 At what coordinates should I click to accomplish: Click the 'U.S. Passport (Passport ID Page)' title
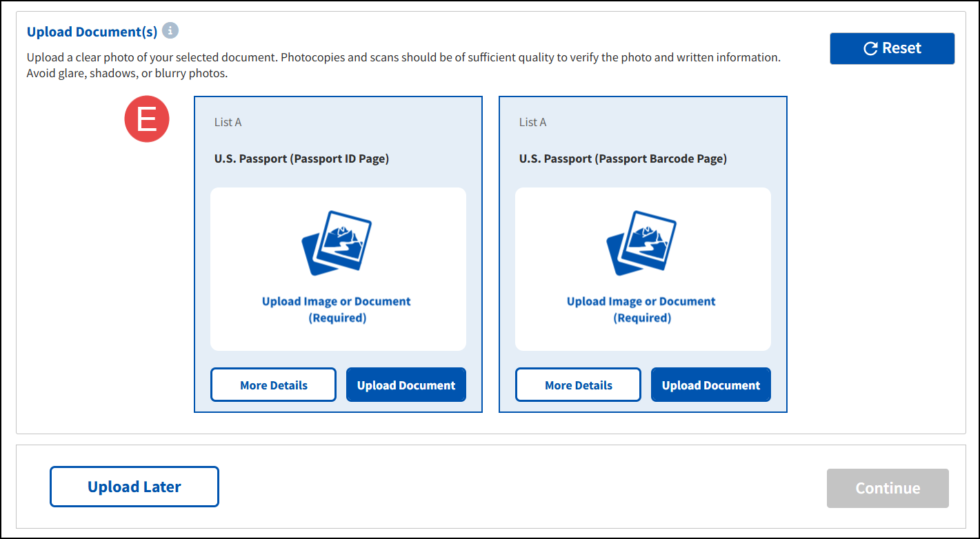click(x=301, y=159)
